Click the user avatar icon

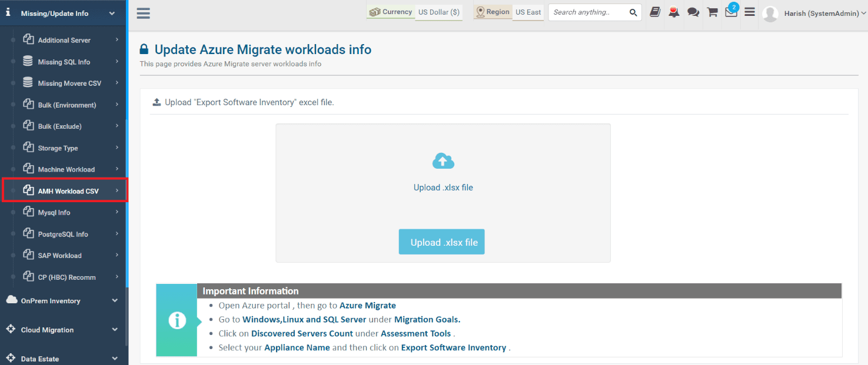(x=770, y=14)
